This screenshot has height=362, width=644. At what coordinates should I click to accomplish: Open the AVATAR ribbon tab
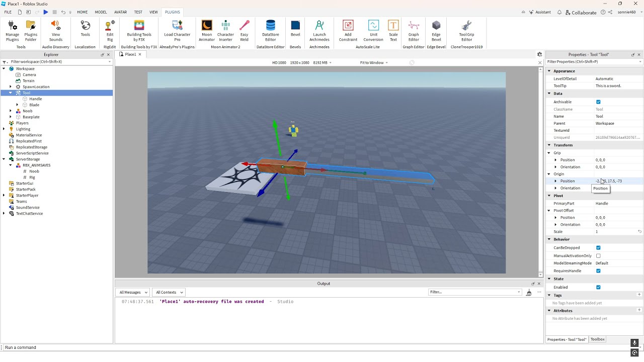[121, 12]
